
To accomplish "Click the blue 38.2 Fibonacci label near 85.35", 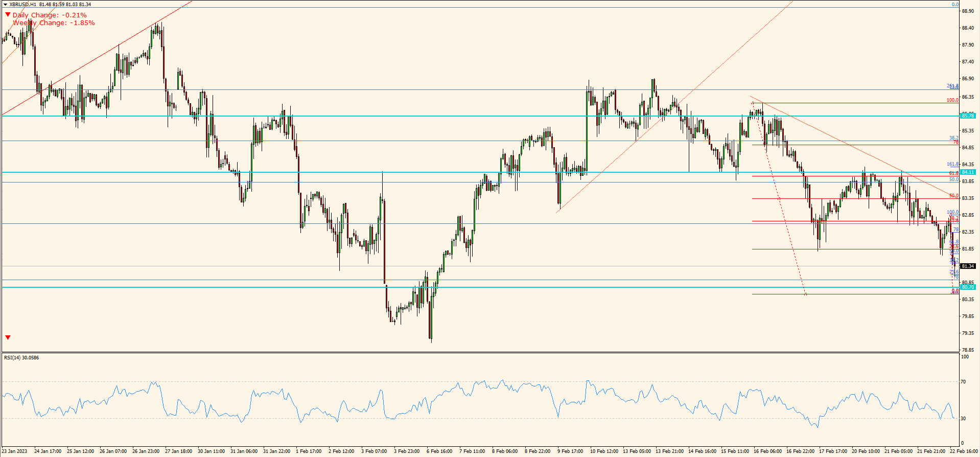I will (954, 138).
